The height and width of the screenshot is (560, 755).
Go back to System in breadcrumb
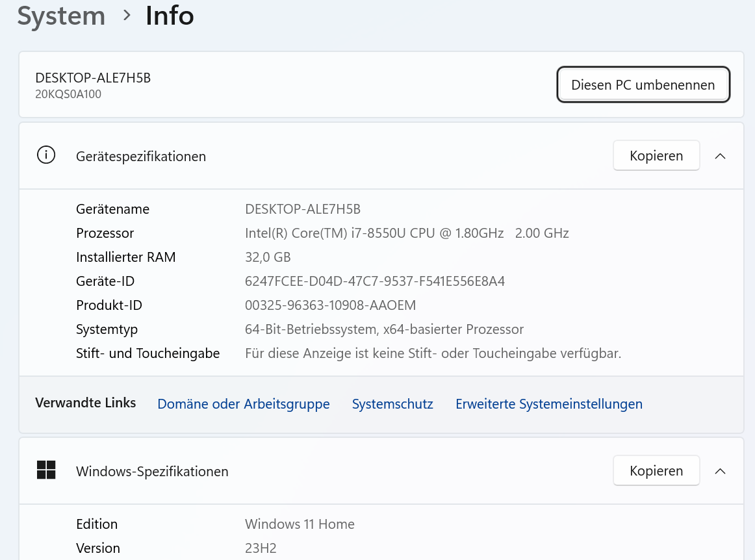(61, 16)
